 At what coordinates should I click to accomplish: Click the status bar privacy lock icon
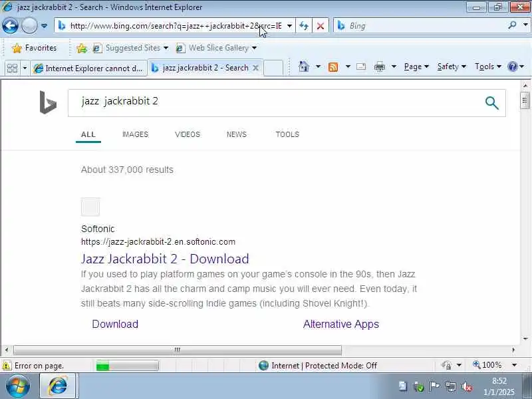(x=446, y=365)
